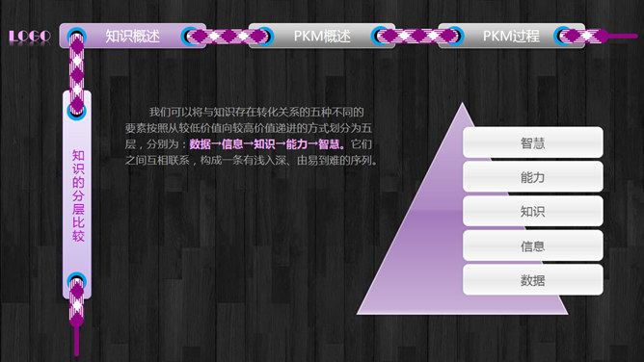Click the highlighted 数据→信息→知识→能力→智慧 text
This screenshot has width=644, height=362.
click(x=265, y=143)
